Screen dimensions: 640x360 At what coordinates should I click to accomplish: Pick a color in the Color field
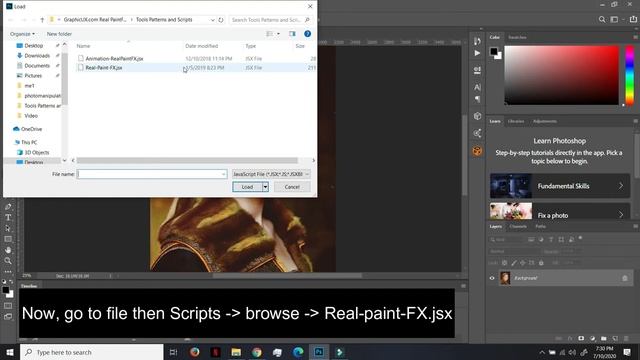(x=562, y=76)
